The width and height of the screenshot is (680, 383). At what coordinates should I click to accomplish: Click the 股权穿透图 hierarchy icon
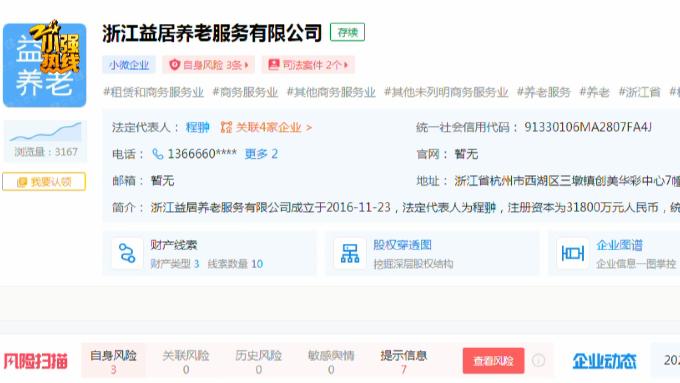[350, 253]
